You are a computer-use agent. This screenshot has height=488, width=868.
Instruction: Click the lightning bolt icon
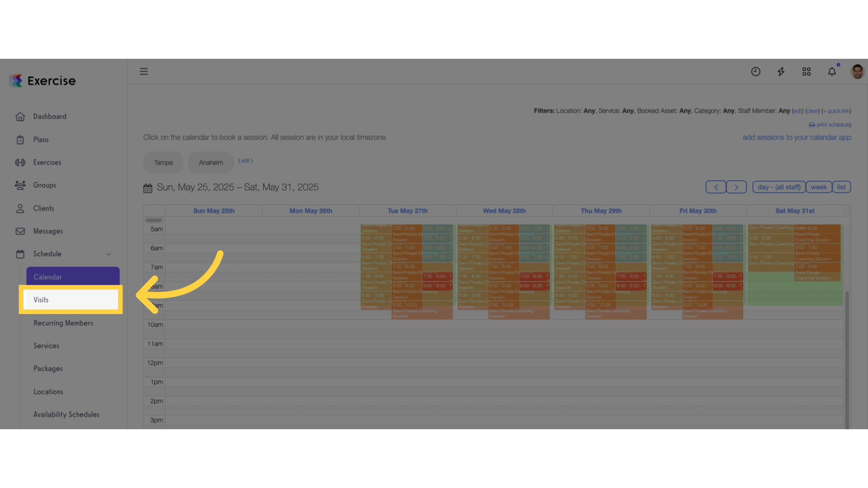(781, 71)
